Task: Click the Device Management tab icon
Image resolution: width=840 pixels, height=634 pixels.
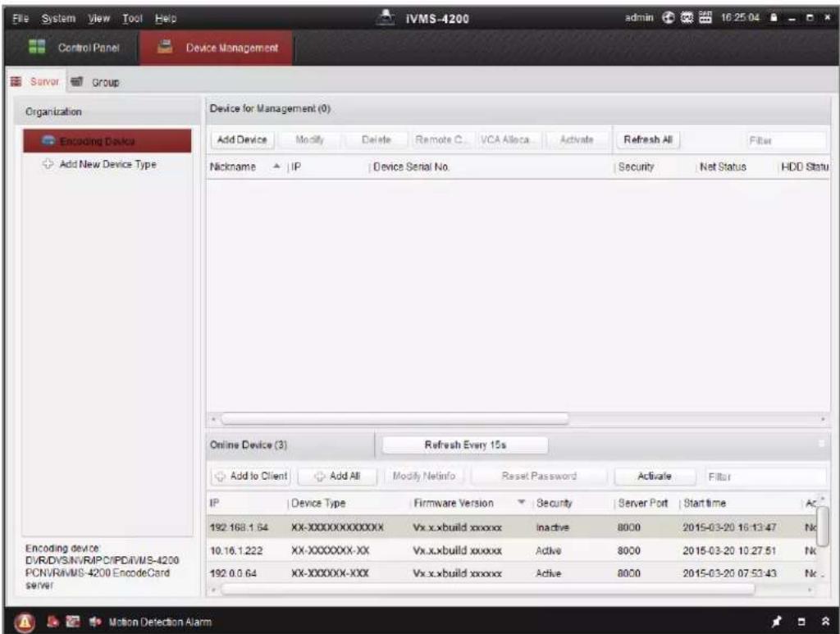Action: tap(165, 47)
